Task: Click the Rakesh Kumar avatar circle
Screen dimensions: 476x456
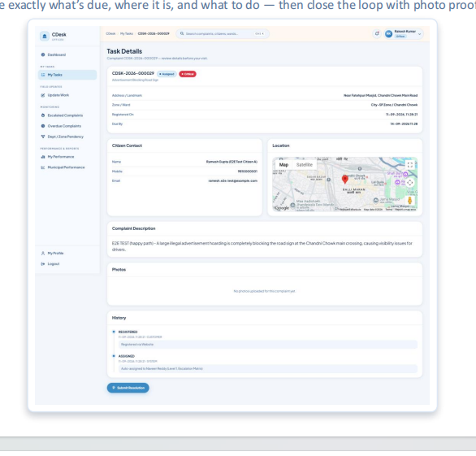Action: click(x=388, y=34)
